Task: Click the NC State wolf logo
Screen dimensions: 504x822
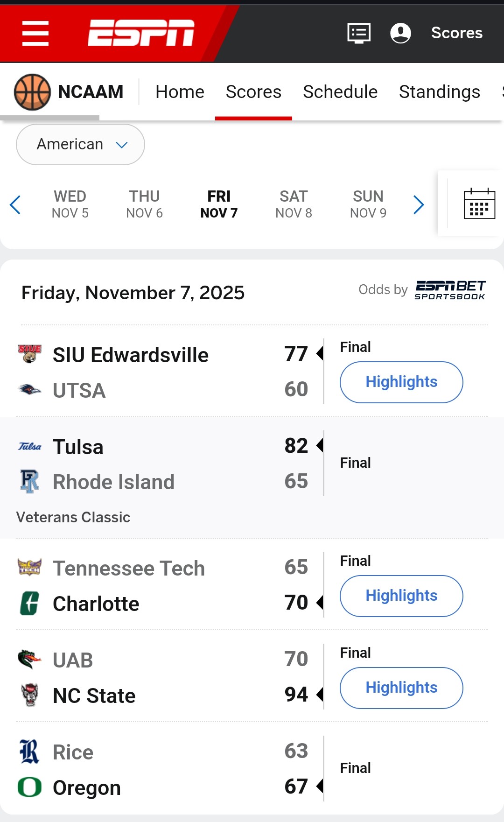Action: [29, 695]
